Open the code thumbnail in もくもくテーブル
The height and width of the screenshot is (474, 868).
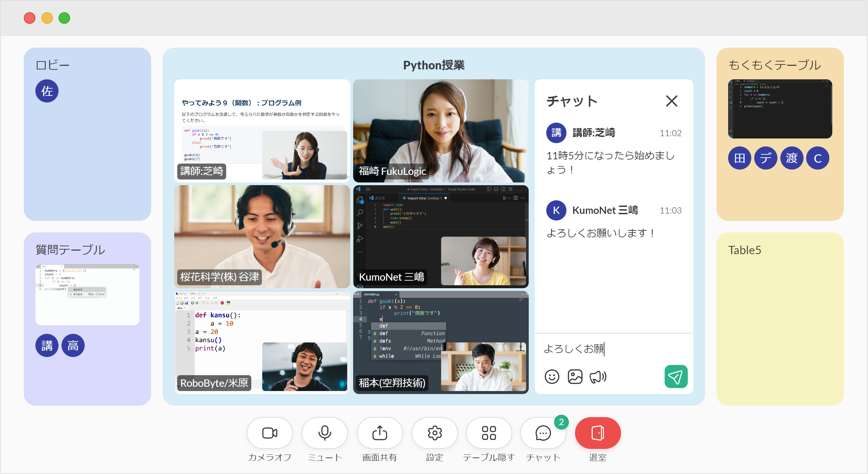point(780,109)
